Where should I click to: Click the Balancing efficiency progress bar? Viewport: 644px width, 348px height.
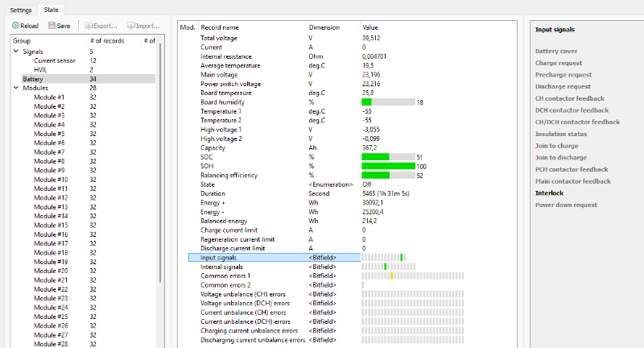(x=388, y=175)
